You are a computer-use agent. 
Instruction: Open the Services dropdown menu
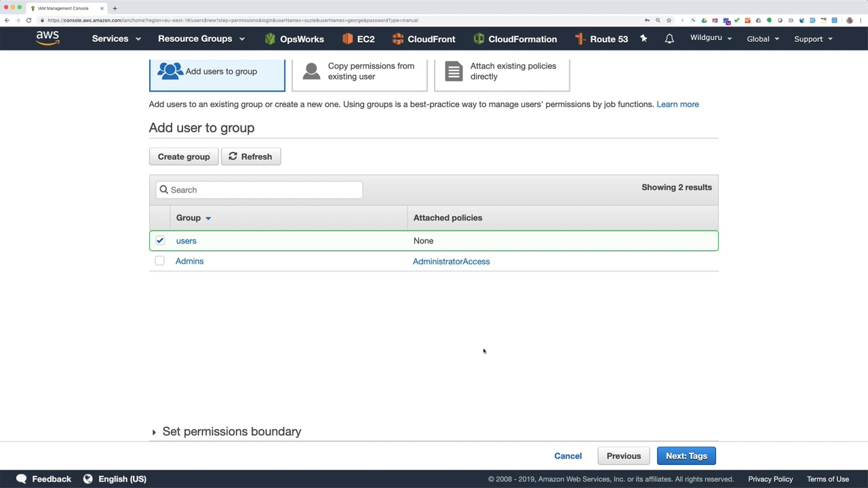click(x=117, y=39)
